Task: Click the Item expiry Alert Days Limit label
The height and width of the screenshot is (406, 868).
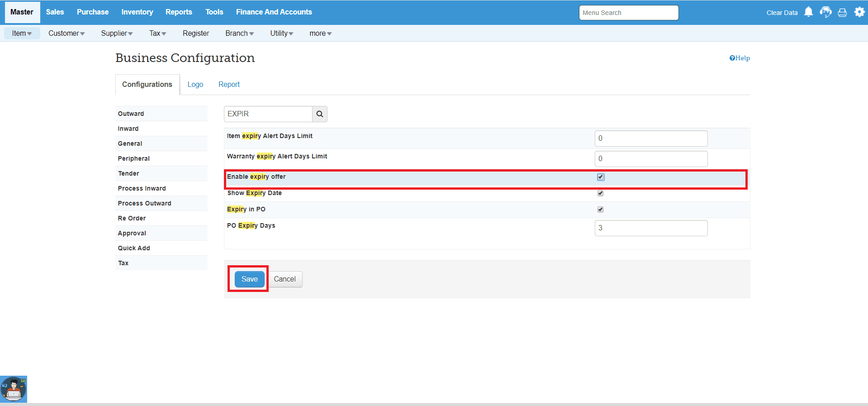Action: click(x=270, y=136)
